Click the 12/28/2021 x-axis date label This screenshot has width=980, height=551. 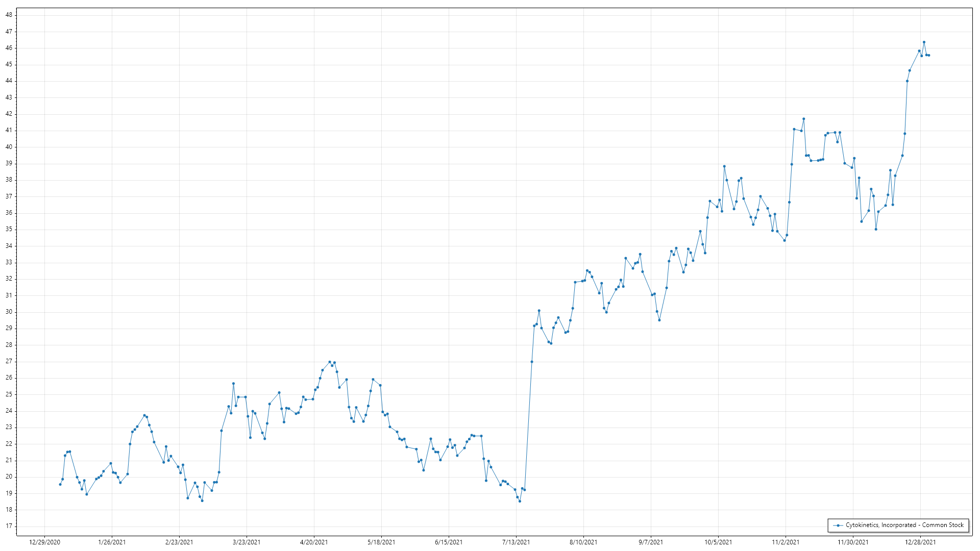pyautogui.click(x=920, y=542)
